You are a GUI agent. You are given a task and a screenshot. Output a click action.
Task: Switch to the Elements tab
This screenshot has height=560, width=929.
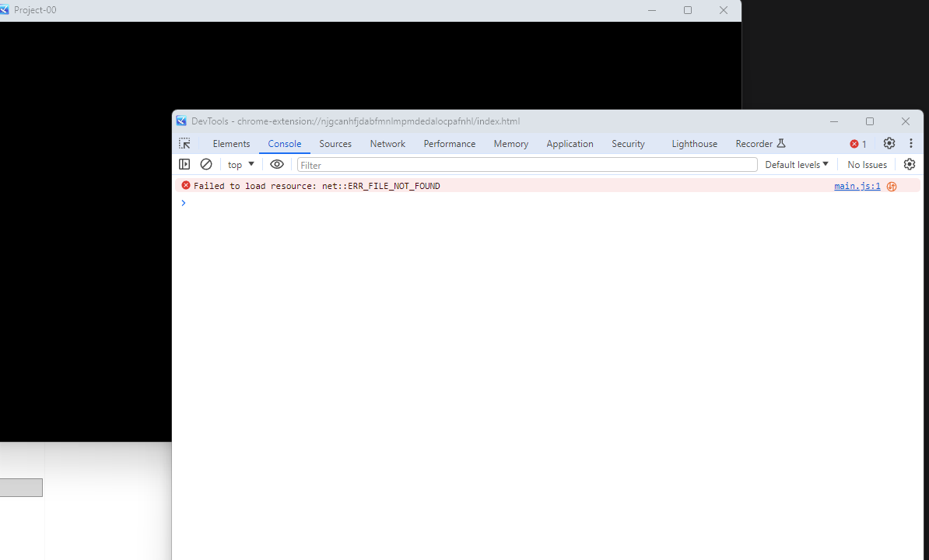pyautogui.click(x=231, y=144)
